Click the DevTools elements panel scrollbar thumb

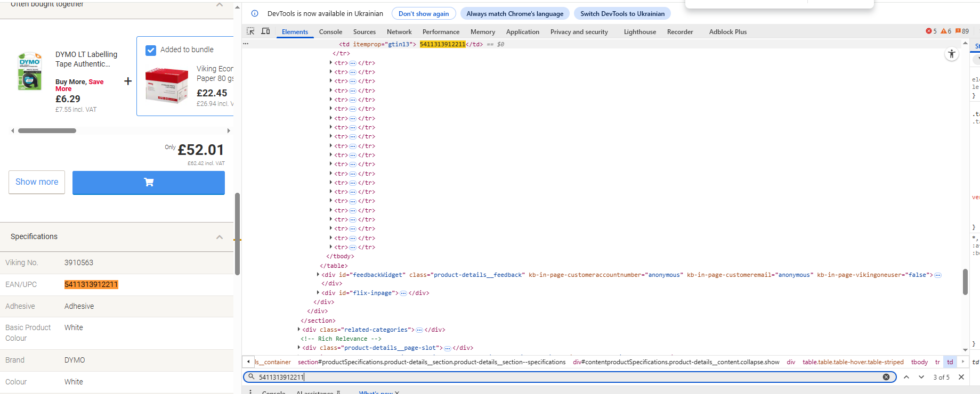pyautogui.click(x=965, y=282)
